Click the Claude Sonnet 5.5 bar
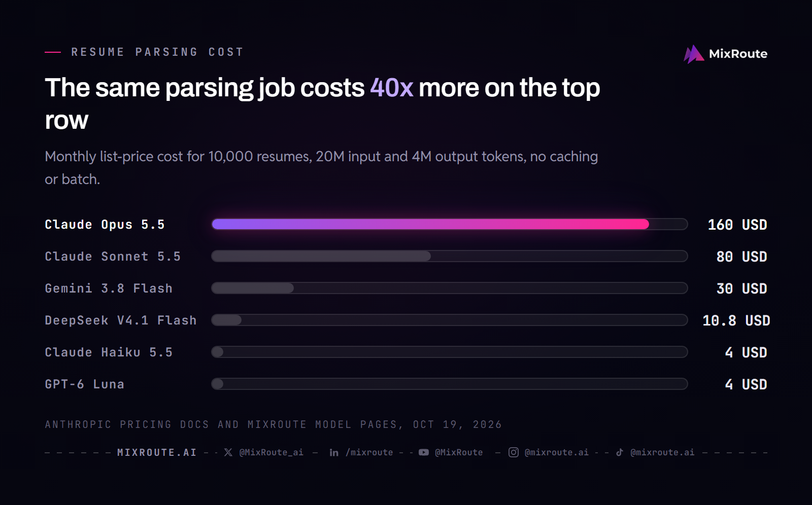812x505 pixels. click(x=321, y=256)
